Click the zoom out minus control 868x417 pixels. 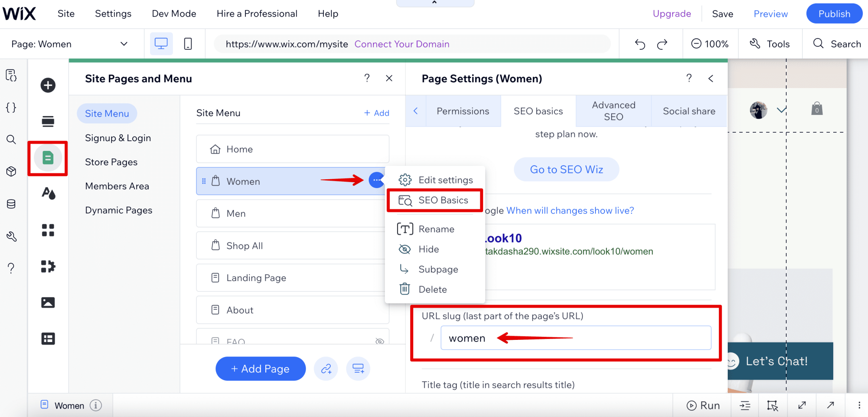click(x=697, y=44)
